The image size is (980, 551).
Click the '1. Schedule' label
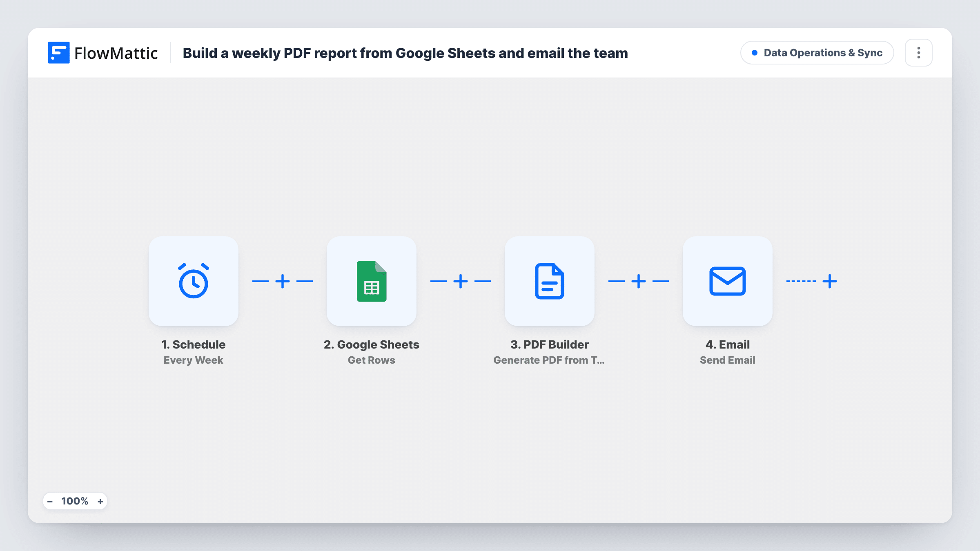click(x=194, y=344)
